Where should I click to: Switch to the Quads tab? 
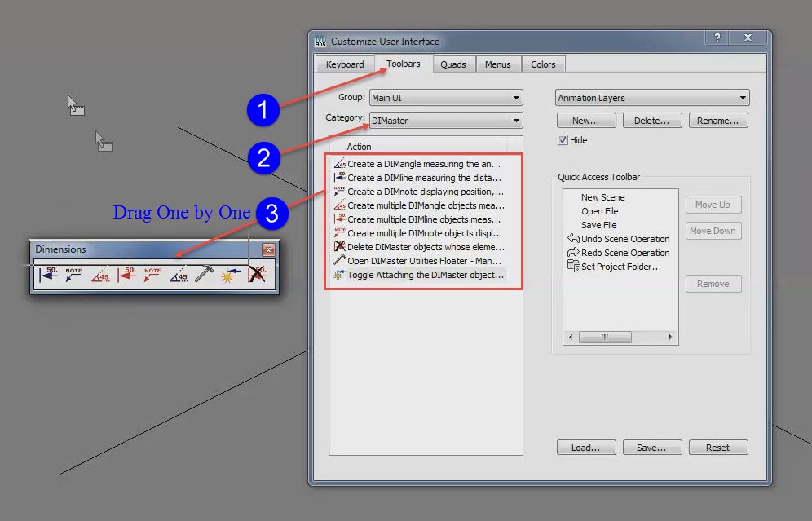click(x=453, y=64)
